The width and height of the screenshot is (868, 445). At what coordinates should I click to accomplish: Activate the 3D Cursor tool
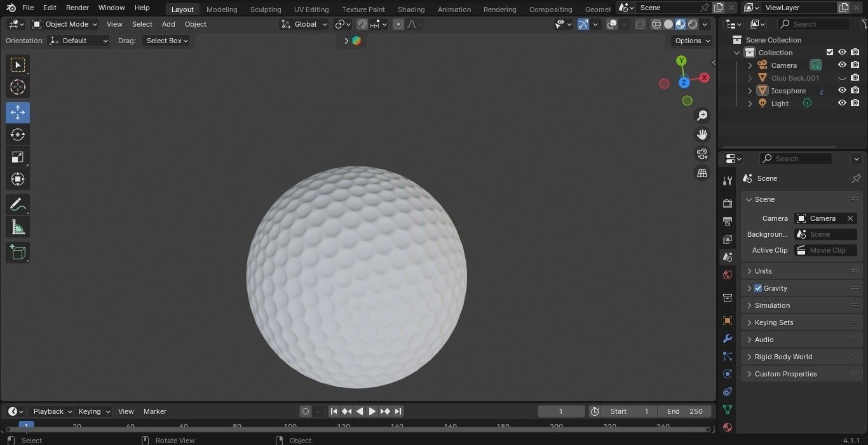pyautogui.click(x=18, y=87)
